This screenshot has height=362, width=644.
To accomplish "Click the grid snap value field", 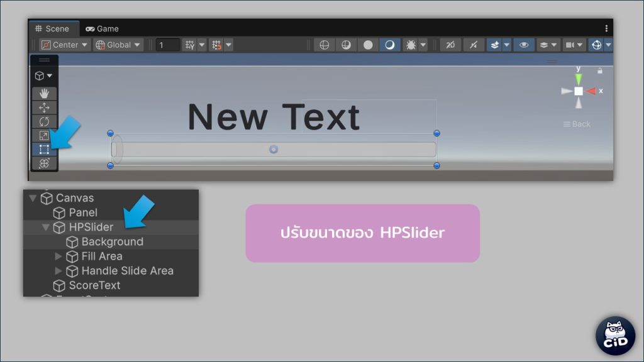I will pyautogui.click(x=168, y=45).
